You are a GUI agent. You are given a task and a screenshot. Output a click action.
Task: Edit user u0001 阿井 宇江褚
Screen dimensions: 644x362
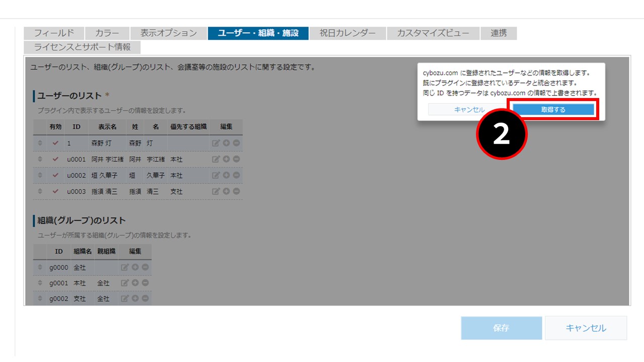(216, 159)
